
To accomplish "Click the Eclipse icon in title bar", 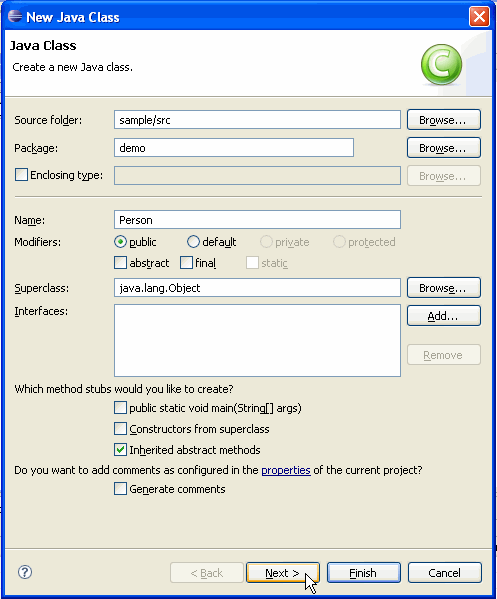I will [15, 16].
